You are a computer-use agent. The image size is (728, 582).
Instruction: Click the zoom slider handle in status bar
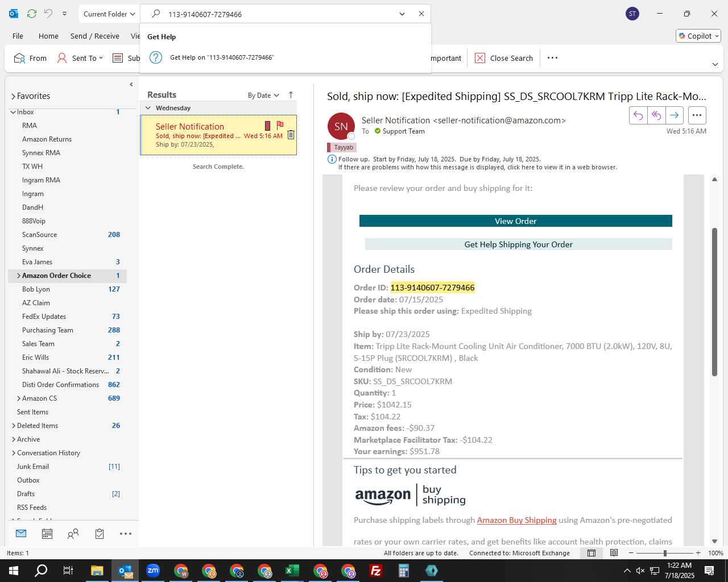click(x=664, y=553)
